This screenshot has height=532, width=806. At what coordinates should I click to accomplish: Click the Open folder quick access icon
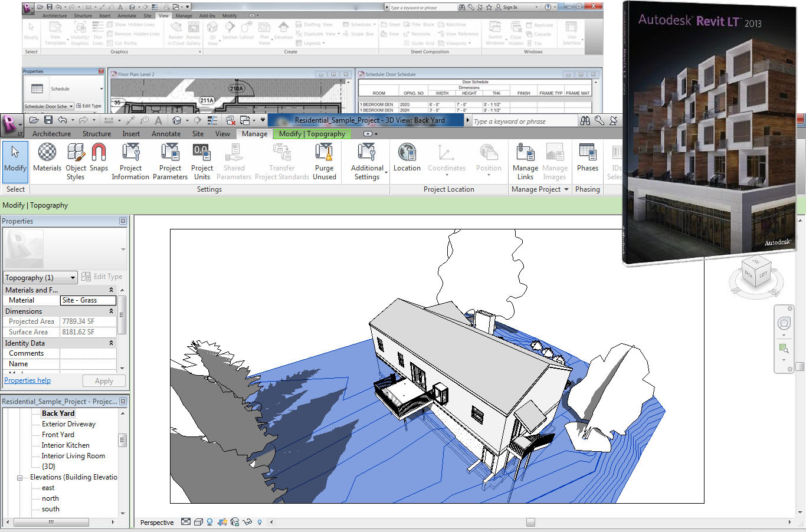[x=34, y=120]
